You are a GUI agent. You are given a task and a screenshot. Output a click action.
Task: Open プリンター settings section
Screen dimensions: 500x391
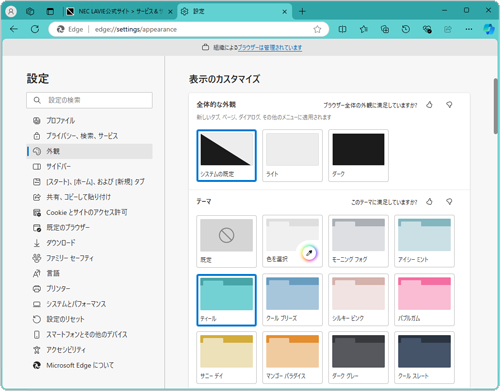click(89, 289)
